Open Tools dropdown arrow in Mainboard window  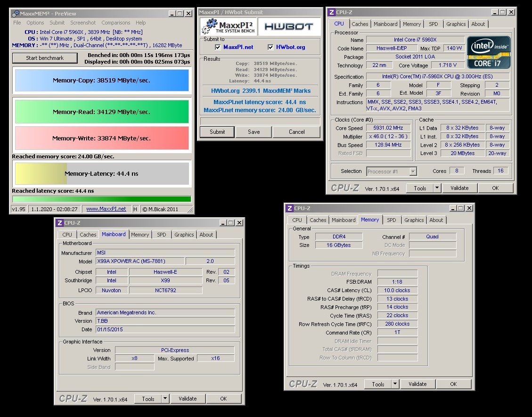point(165,399)
